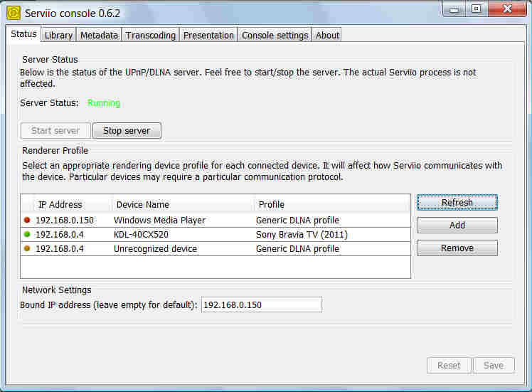Switch to the Metadata tab
Image resolution: width=532 pixels, height=392 pixels.
click(99, 35)
